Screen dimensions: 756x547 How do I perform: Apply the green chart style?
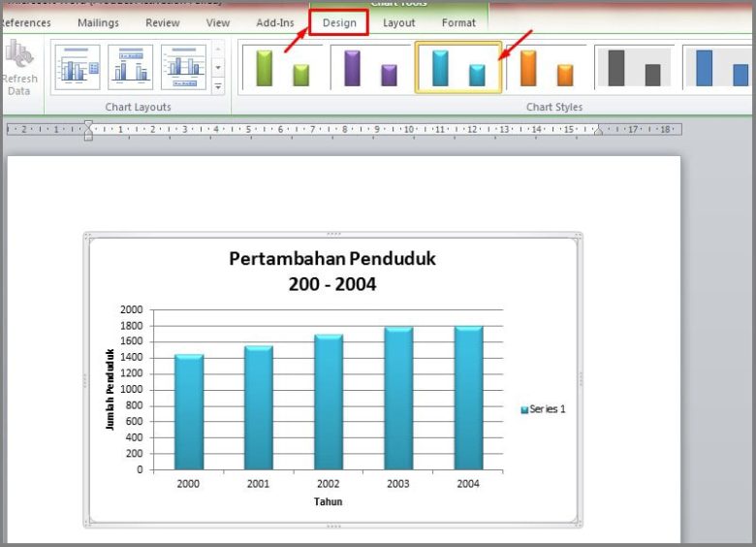pos(283,68)
